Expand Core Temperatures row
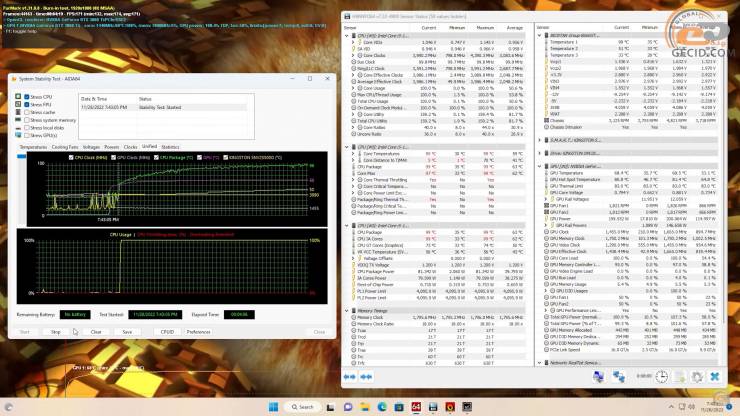The width and height of the screenshot is (740, 416). (x=353, y=153)
